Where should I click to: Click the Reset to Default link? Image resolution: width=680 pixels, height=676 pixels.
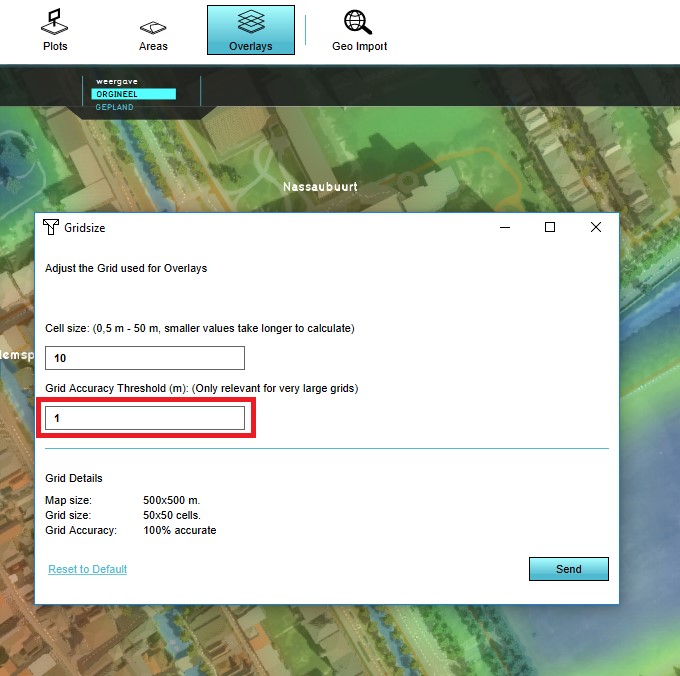tap(88, 569)
